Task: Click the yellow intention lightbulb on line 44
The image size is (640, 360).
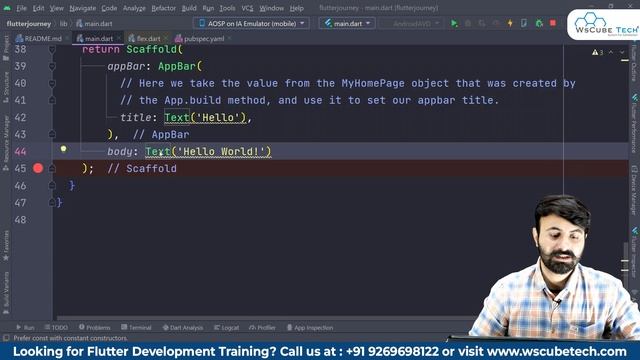Action: tap(63, 149)
